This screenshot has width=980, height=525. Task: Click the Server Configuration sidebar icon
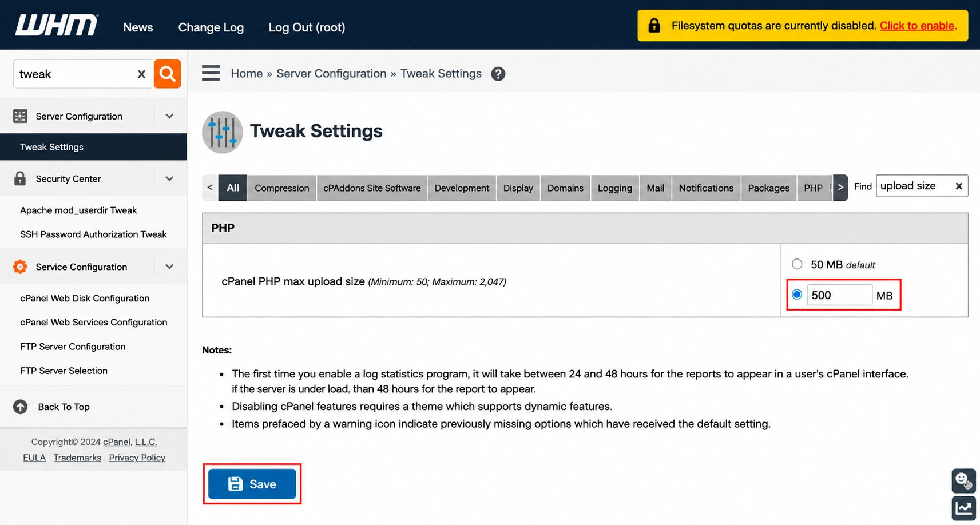pos(20,116)
